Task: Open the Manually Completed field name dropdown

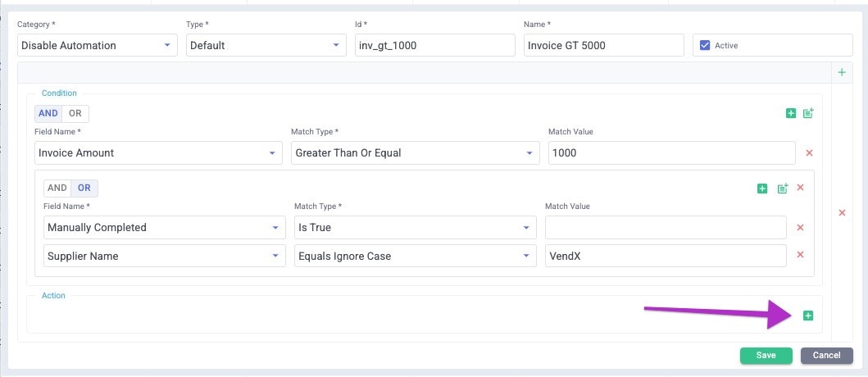Action: 165,228
